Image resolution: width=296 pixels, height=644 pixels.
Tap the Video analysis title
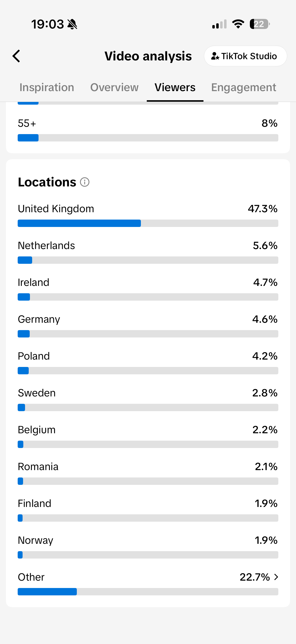click(x=148, y=56)
